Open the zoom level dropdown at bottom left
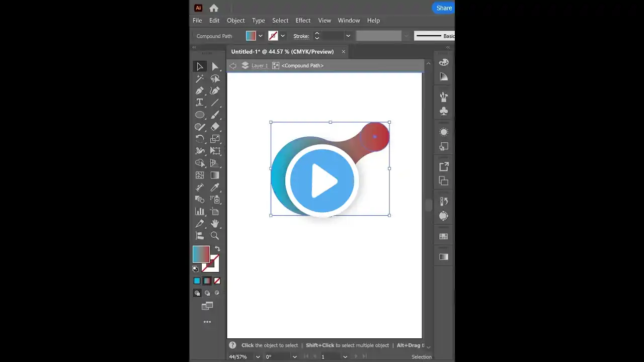 tap(258, 356)
